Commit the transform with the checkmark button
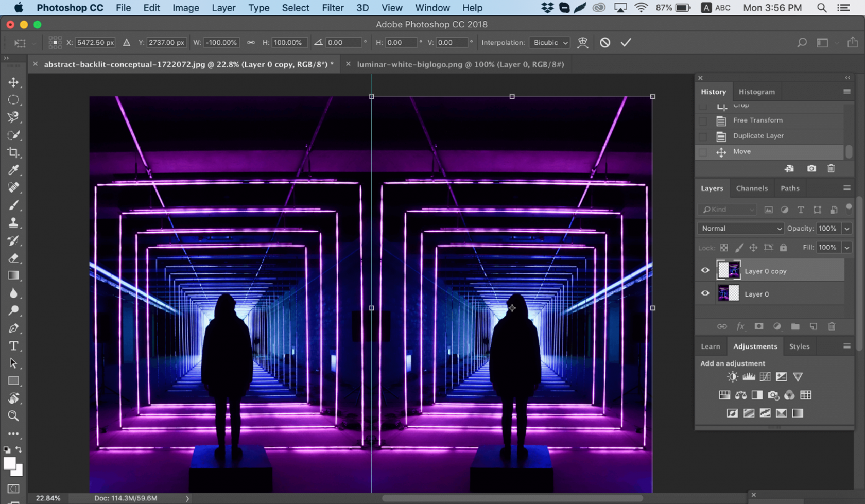The width and height of the screenshot is (865, 504). (626, 42)
